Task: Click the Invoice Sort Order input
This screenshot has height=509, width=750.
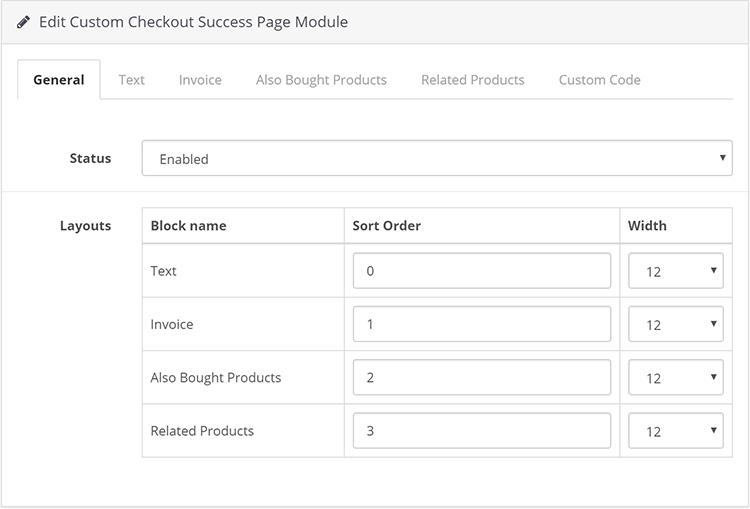Action: 482,324
